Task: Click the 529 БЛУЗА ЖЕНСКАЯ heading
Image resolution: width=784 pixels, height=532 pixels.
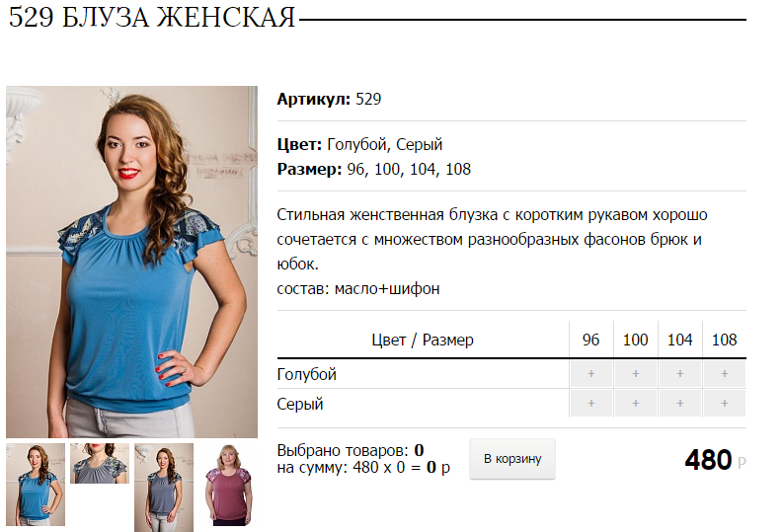Action: (x=152, y=18)
